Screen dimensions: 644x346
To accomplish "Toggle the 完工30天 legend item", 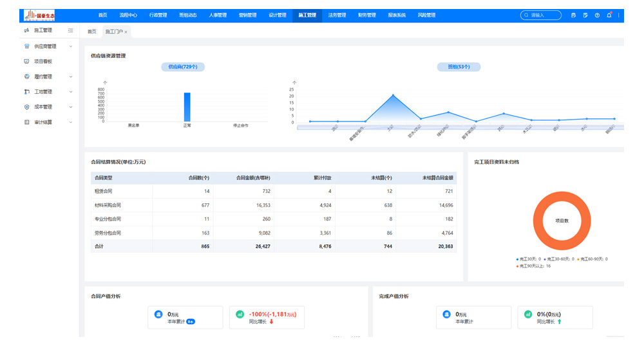I will pos(529,259).
